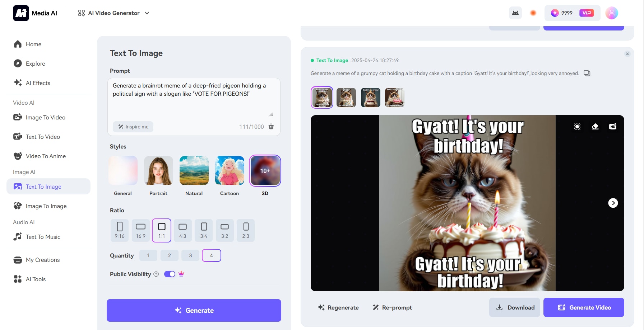Click the right arrow to view next result

(x=613, y=203)
